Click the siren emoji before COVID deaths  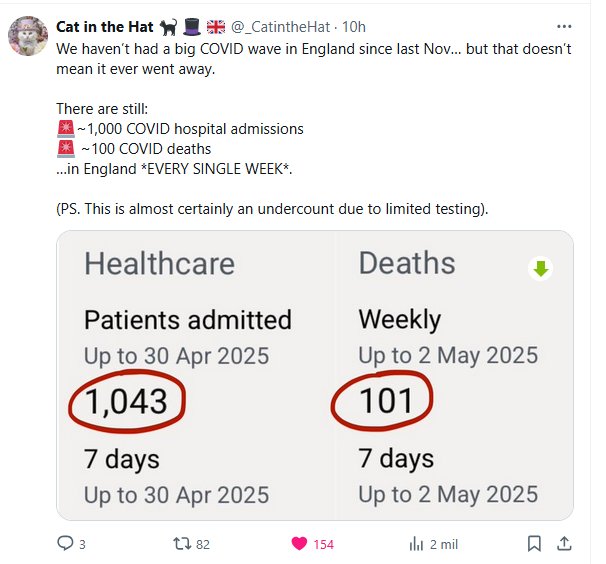click(x=66, y=149)
